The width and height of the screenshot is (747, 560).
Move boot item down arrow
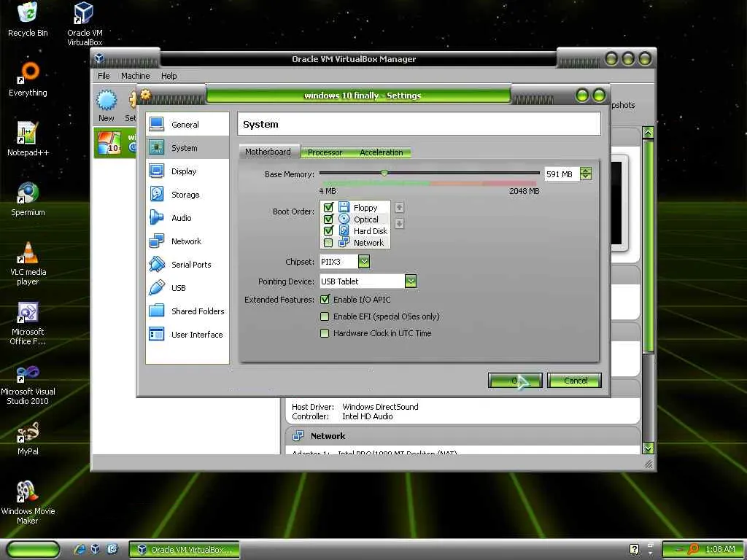399,223
